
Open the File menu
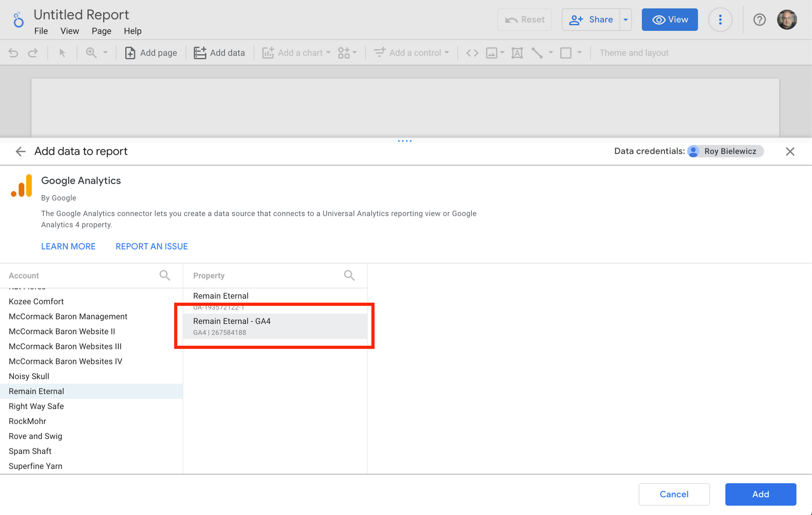[x=41, y=31]
